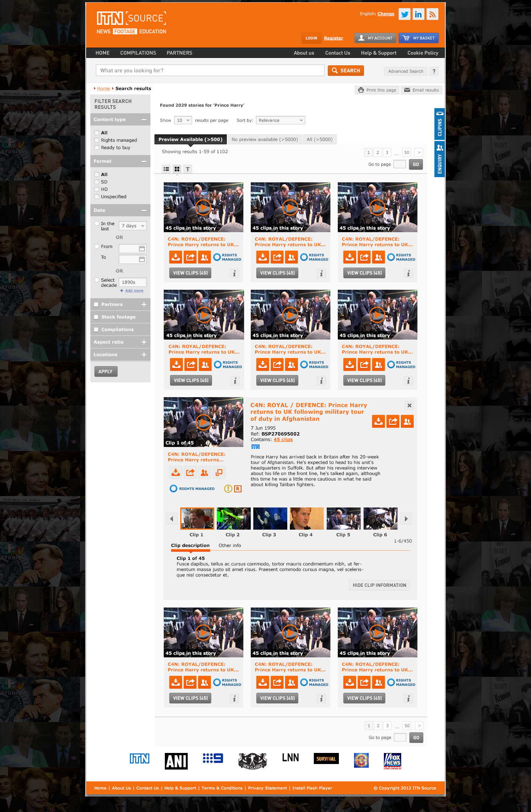This screenshot has height=812, width=531.
Task: Click the Apply filters button
Action: pyautogui.click(x=106, y=372)
